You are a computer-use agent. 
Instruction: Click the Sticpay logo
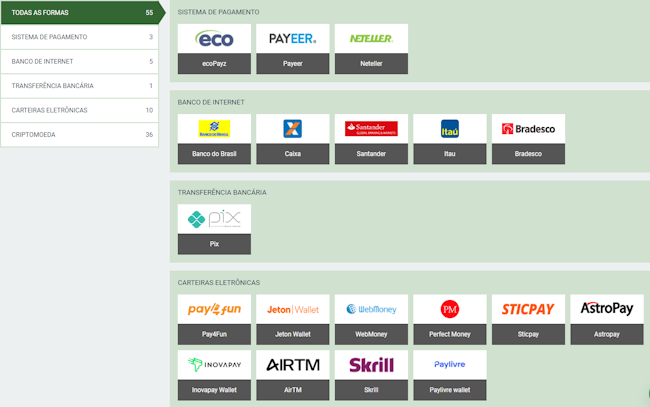[x=528, y=309]
